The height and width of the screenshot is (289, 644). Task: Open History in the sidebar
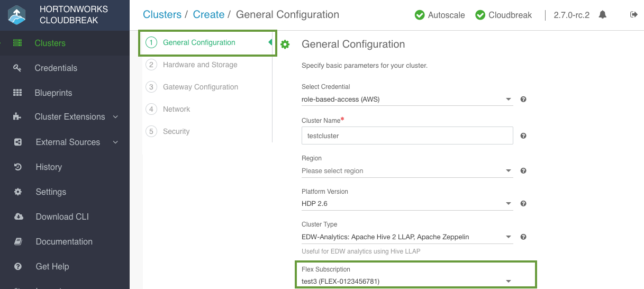[49, 167]
